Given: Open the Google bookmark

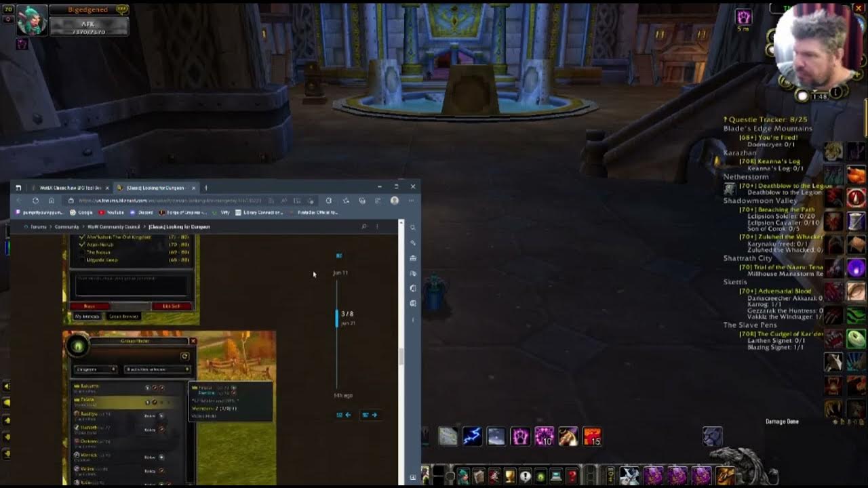Looking at the screenshot, I should (81, 212).
